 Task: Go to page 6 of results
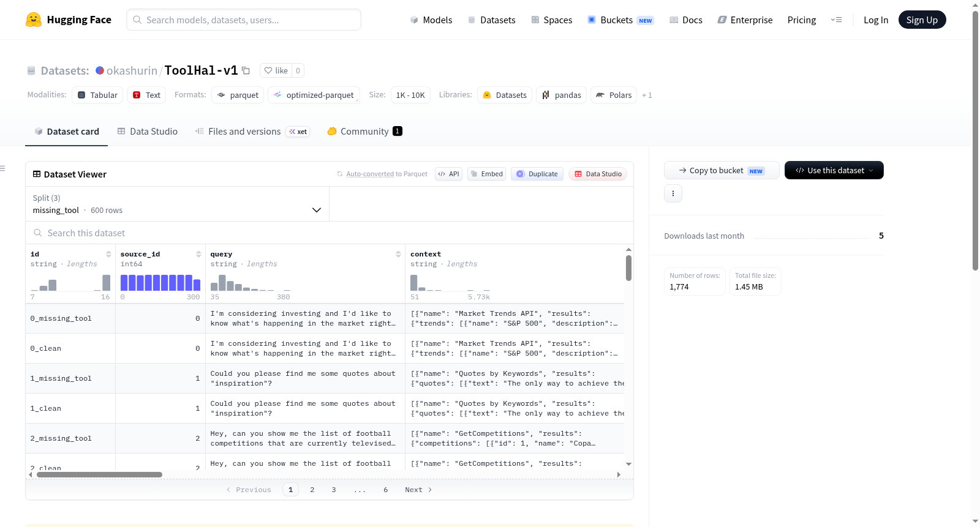tap(386, 490)
